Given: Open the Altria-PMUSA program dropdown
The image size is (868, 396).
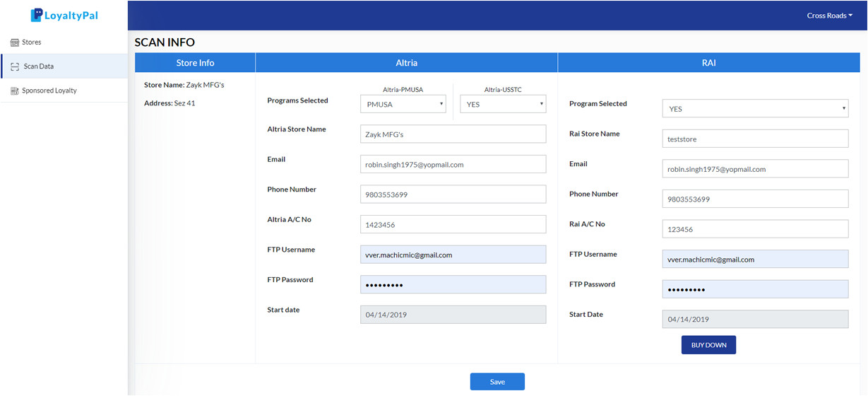Looking at the screenshot, I should (403, 104).
